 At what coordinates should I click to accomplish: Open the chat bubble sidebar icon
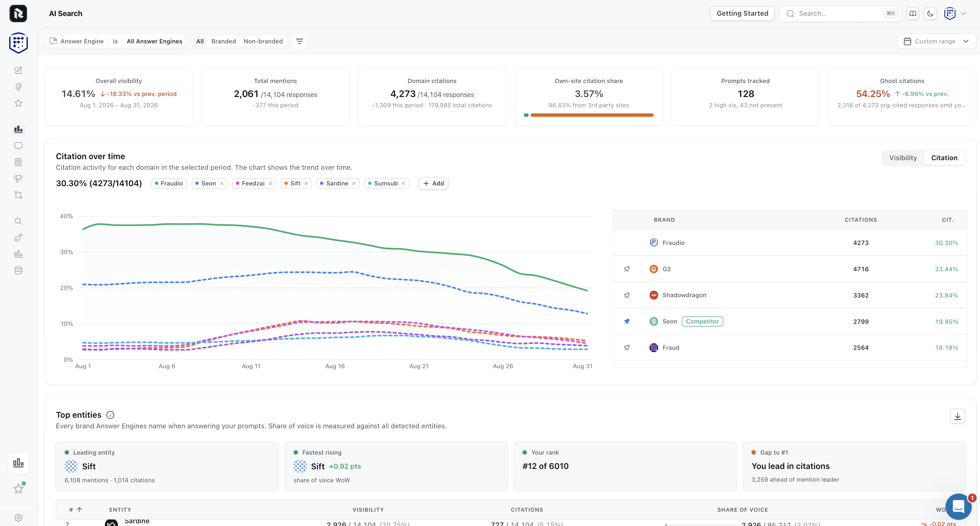click(x=18, y=146)
